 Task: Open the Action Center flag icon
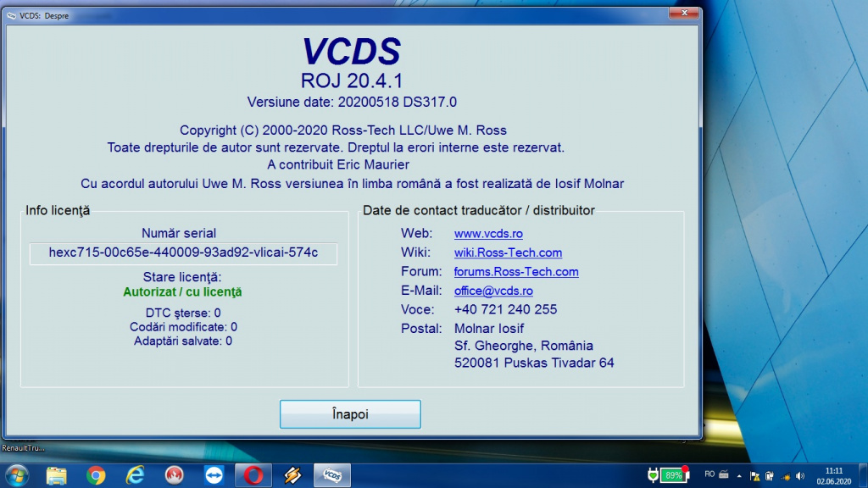(754, 476)
